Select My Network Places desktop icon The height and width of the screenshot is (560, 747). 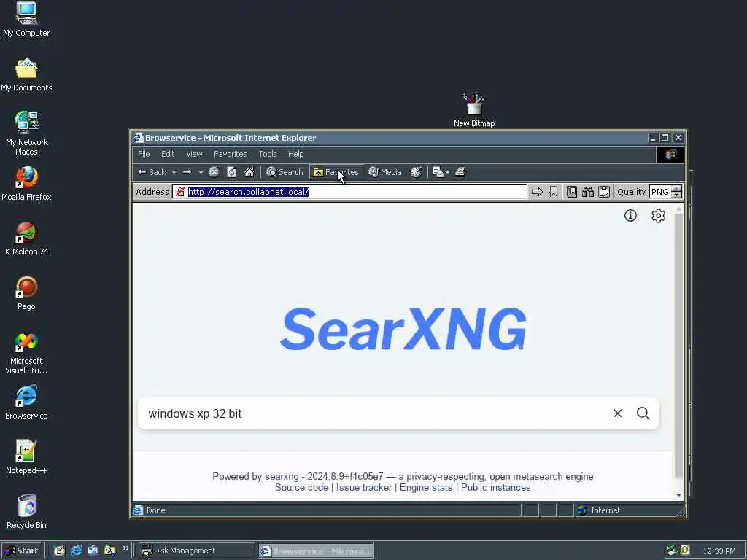pyautogui.click(x=27, y=133)
